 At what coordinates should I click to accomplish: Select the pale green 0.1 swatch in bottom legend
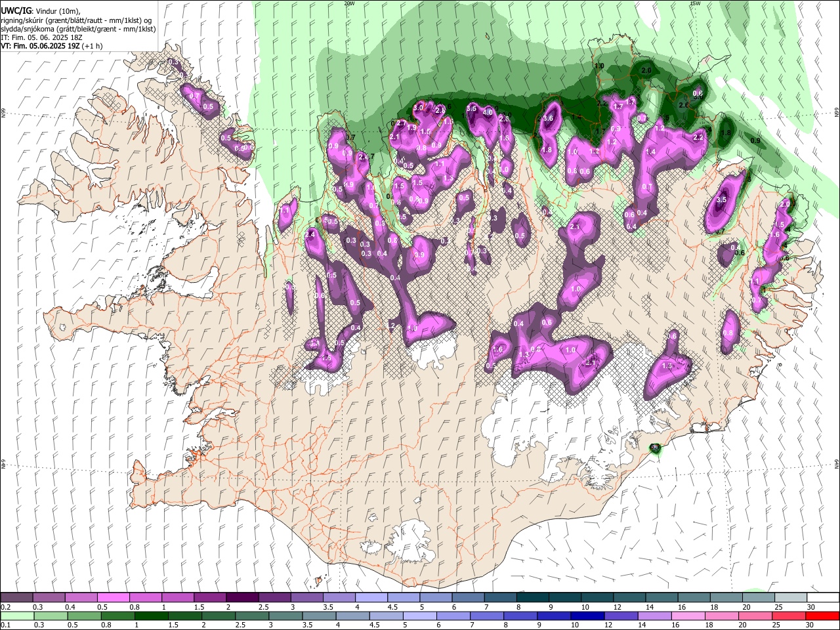17,616
